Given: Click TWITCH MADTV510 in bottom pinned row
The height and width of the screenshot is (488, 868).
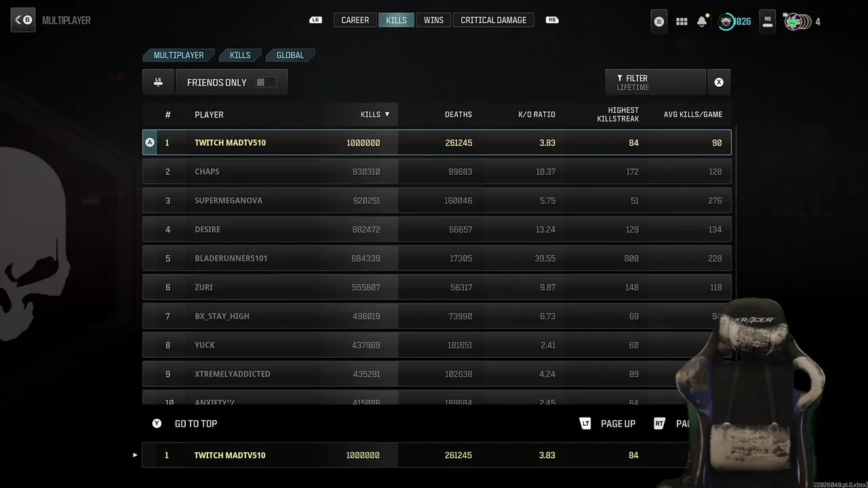Looking at the screenshot, I should [x=230, y=455].
